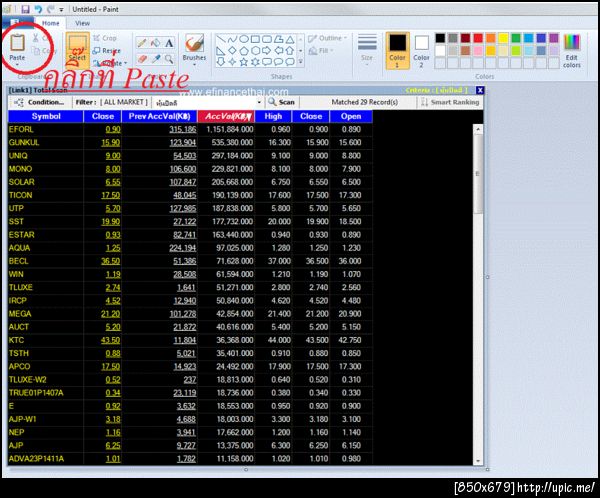Select the Fill with color bucket
This screenshot has height=498, width=600.
(x=155, y=42)
